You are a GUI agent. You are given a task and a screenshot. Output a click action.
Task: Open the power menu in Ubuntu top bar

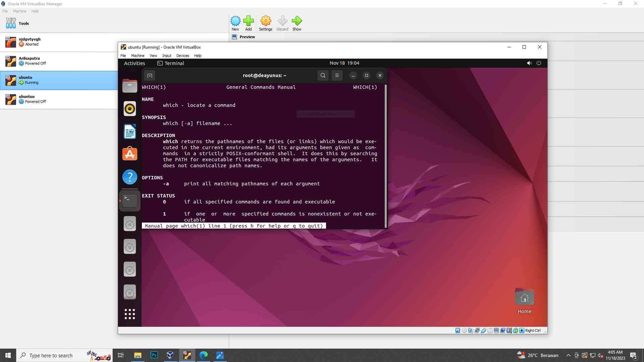point(539,63)
